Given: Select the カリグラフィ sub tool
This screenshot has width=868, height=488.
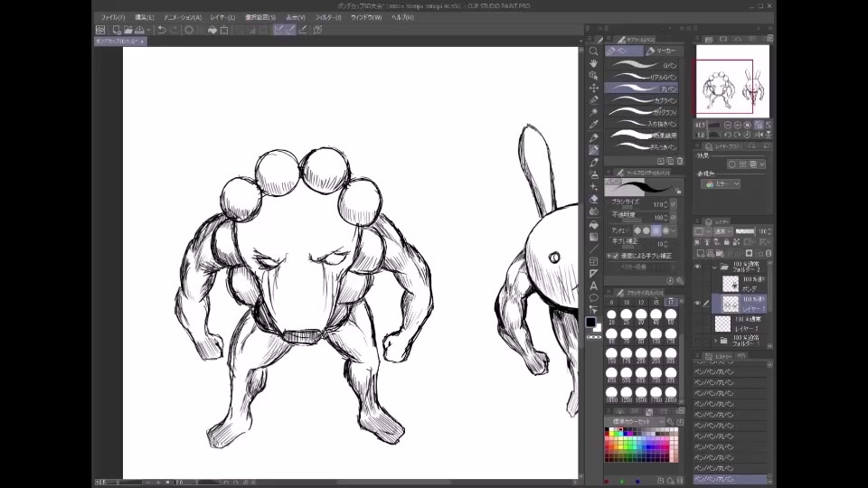Looking at the screenshot, I should point(642,112).
